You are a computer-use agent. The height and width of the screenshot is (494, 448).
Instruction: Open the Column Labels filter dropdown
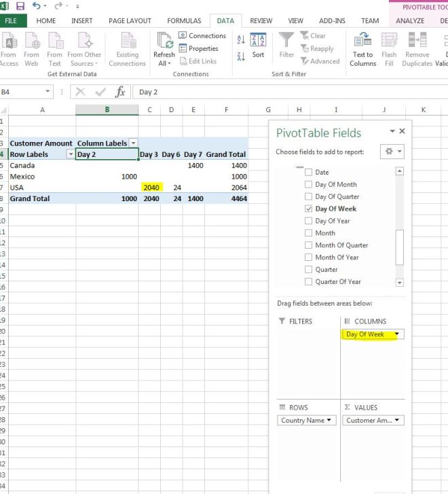click(x=133, y=143)
